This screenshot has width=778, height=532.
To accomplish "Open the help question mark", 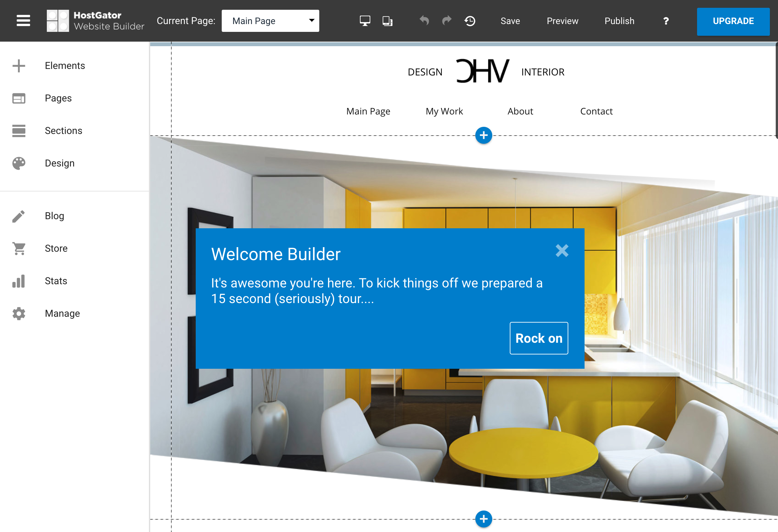I will point(666,21).
